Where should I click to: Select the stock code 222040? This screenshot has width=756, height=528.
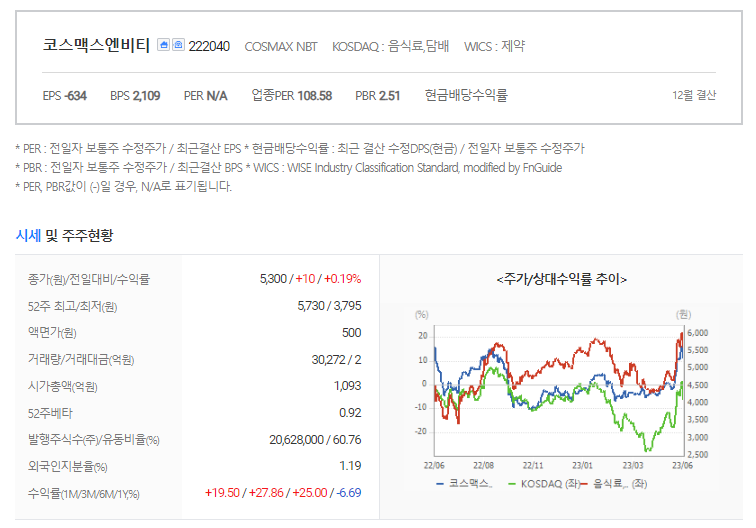pos(209,46)
